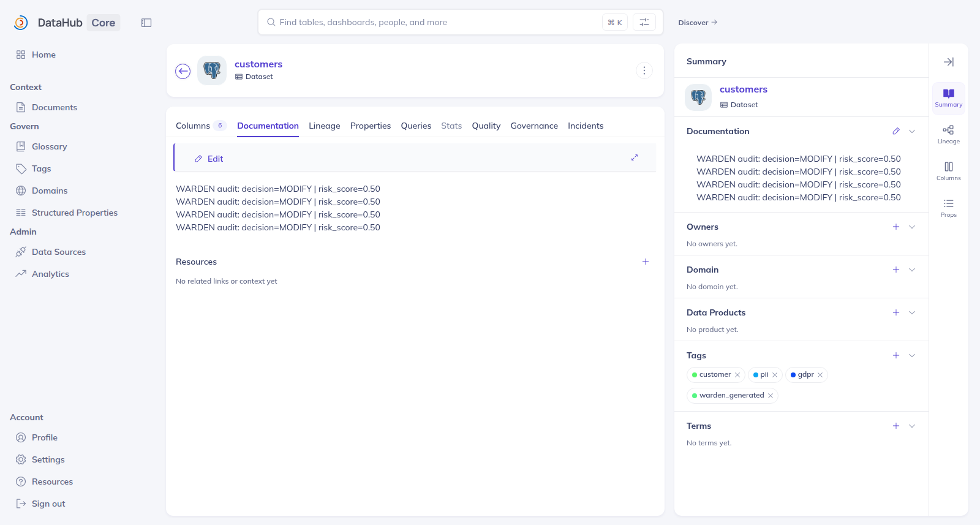
Task: Open Documents in sidebar
Action: [x=55, y=107]
